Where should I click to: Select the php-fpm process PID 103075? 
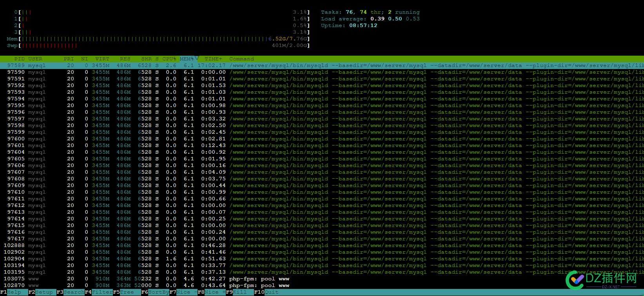[x=322, y=279]
